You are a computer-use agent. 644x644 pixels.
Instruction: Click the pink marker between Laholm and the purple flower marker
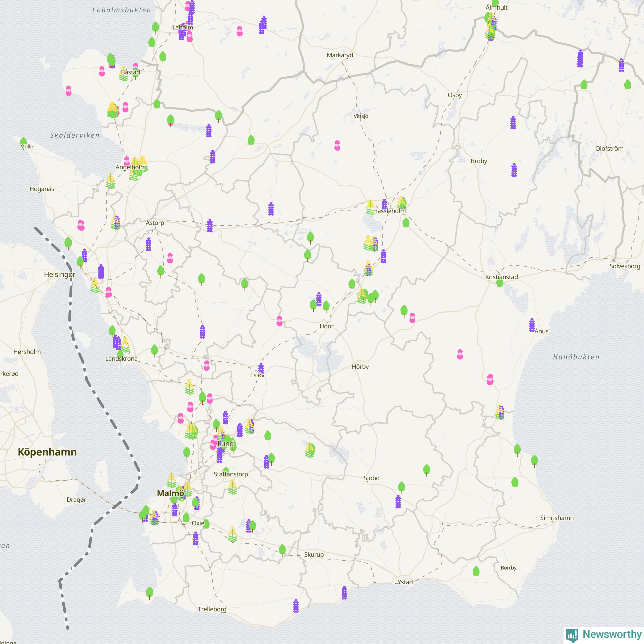[x=240, y=31]
